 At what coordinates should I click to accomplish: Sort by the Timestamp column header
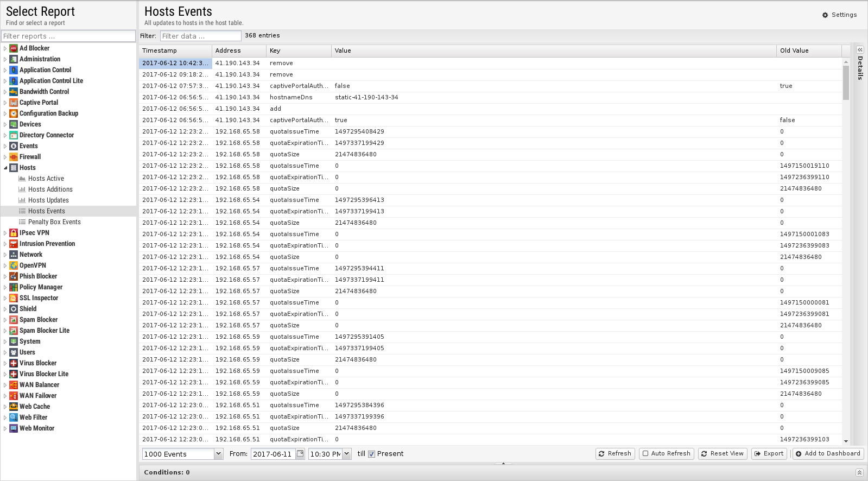[175, 50]
